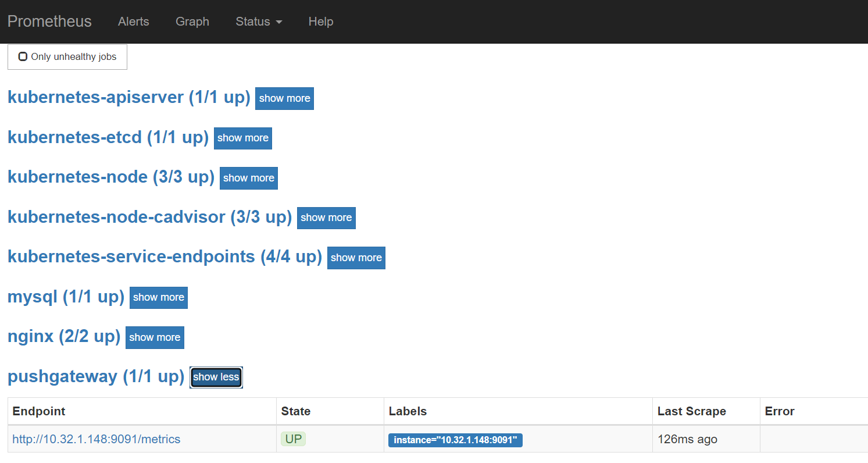
Task: Click the nginx (2/2 up) heading
Action: click(x=64, y=336)
